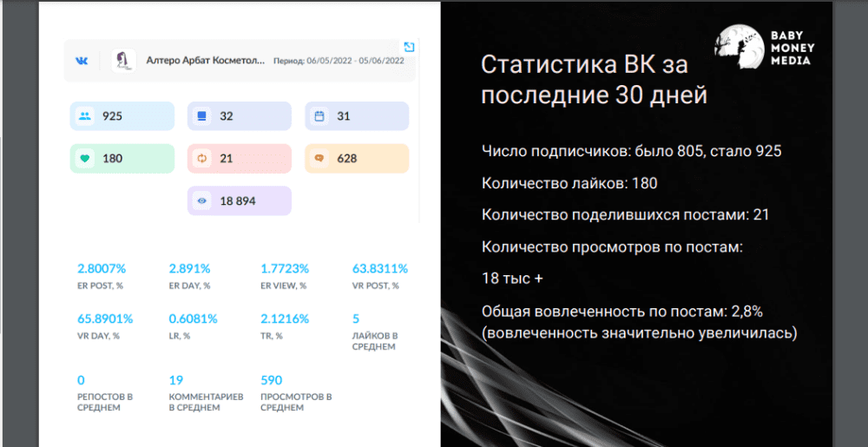
Task: Click the 2.8007% ER POST value
Action: (x=102, y=269)
